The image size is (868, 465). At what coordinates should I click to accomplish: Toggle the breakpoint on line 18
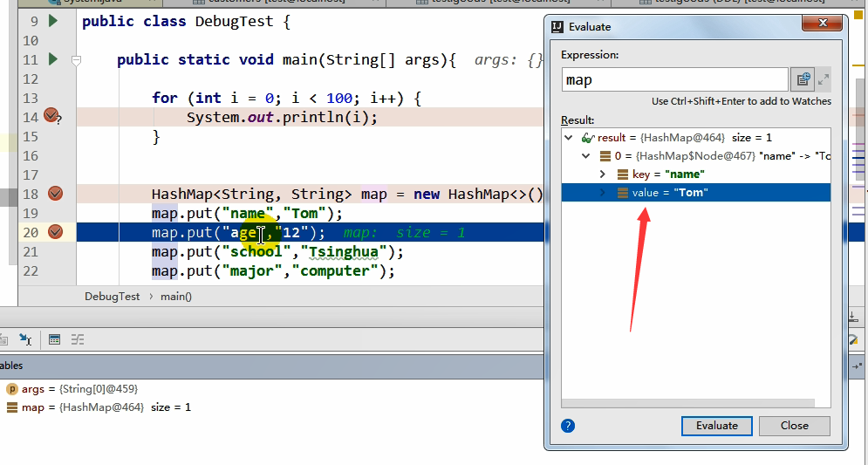tap(55, 193)
